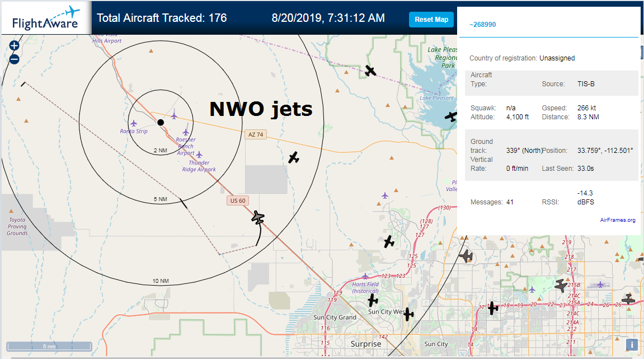Select grey aircraft near marker 215B
Image resolution: width=644 pixels, height=359 pixels.
pyautogui.click(x=561, y=285)
